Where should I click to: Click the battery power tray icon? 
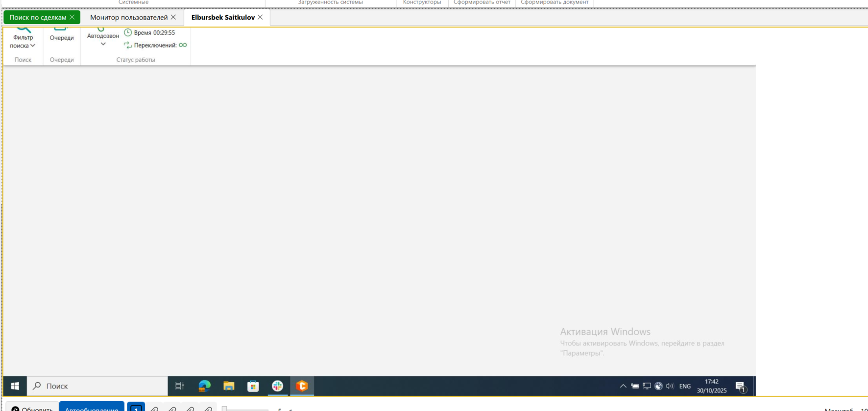(x=635, y=386)
